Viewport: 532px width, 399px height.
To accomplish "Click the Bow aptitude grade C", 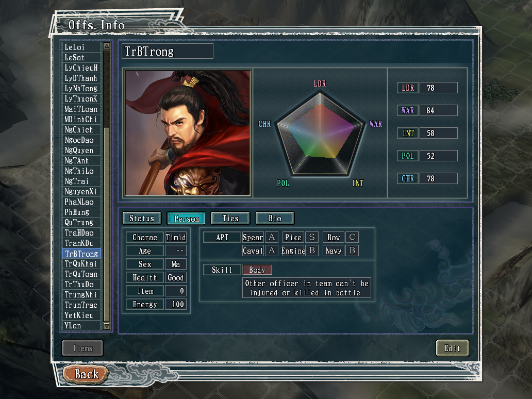I will click(352, 237).
